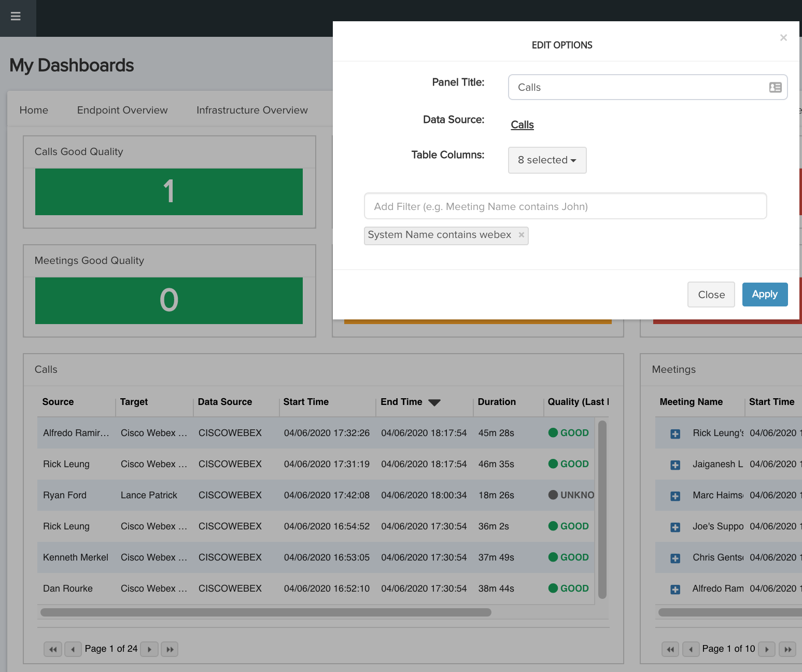Click into the Panel Title input field
802x672 pixels.
648,87
